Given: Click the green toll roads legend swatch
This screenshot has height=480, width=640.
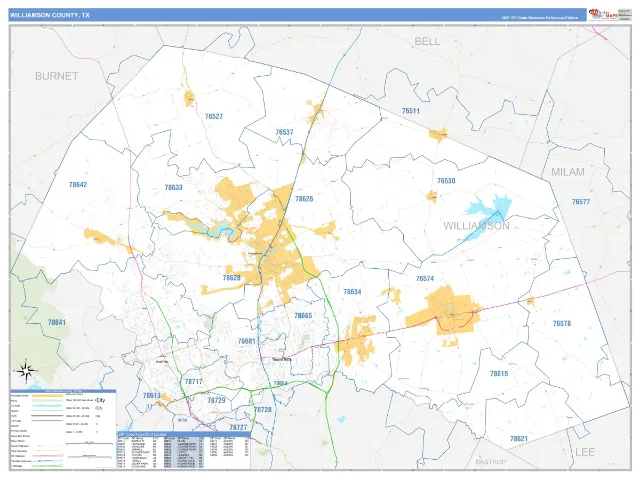Looking at the screenshot, I should tap(47, 466).
